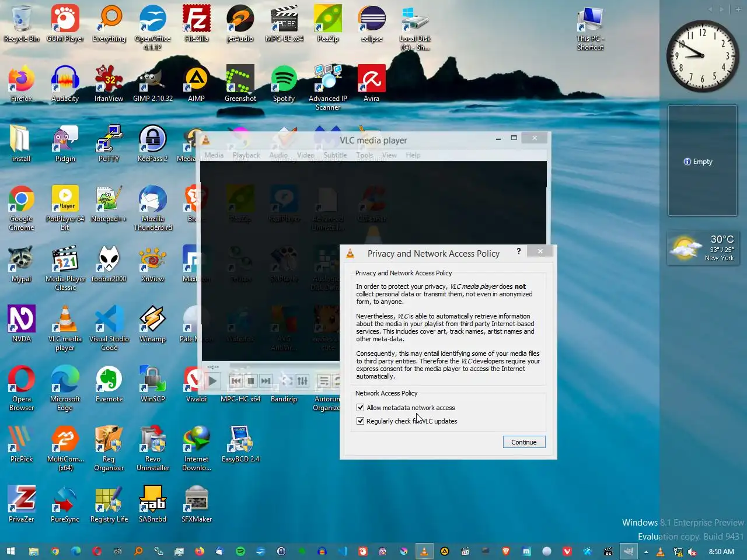Open File Explorer from the taskbar

(x=34, y=551)
